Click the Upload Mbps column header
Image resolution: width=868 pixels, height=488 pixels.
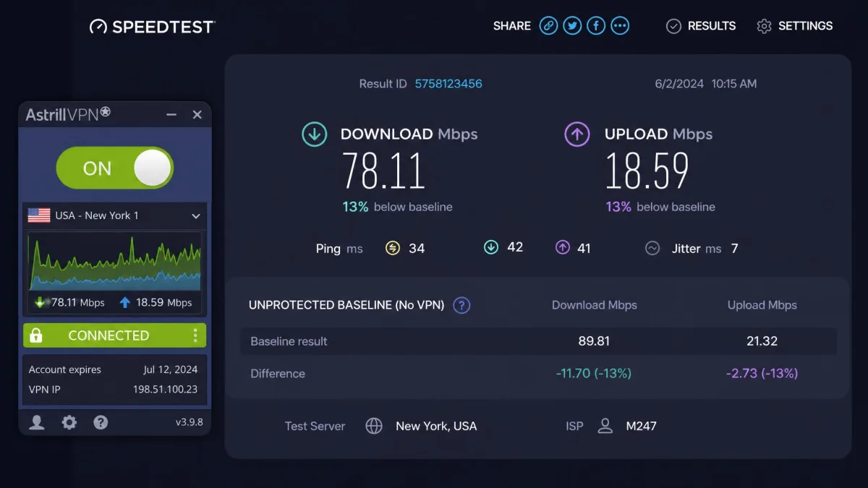tap(762, 305)
